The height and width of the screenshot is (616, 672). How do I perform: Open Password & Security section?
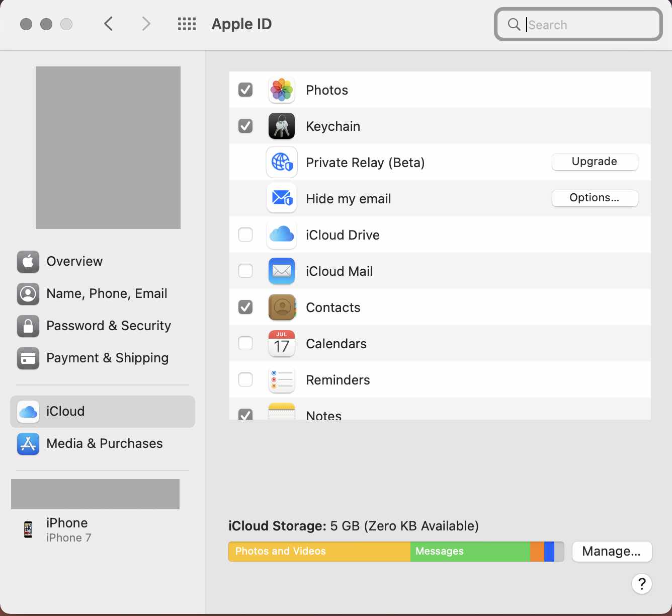point(108,326)
